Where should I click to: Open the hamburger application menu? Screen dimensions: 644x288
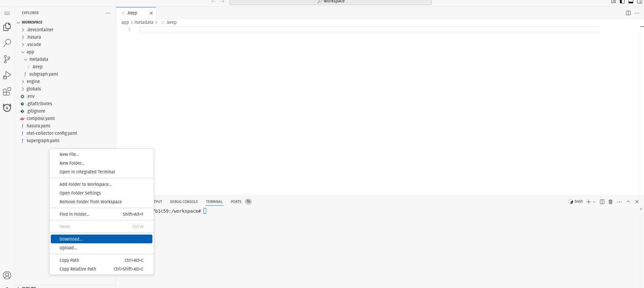click(7, 13)
